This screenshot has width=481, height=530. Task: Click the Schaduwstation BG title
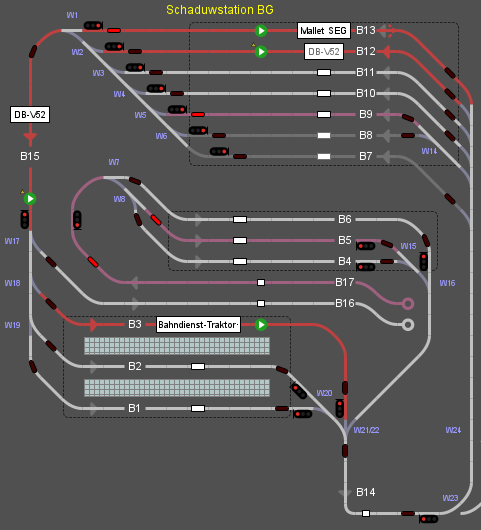(x=220, y=10)
